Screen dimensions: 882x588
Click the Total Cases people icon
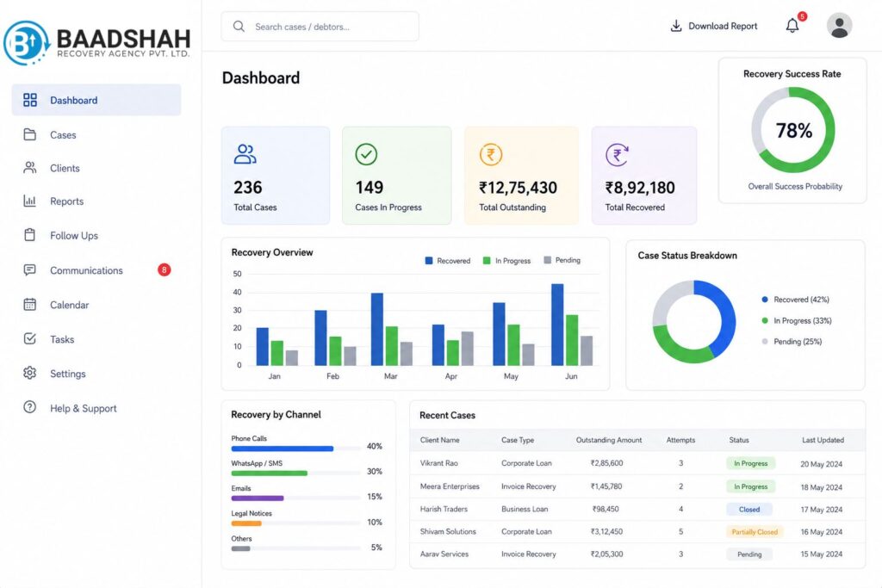245,154
